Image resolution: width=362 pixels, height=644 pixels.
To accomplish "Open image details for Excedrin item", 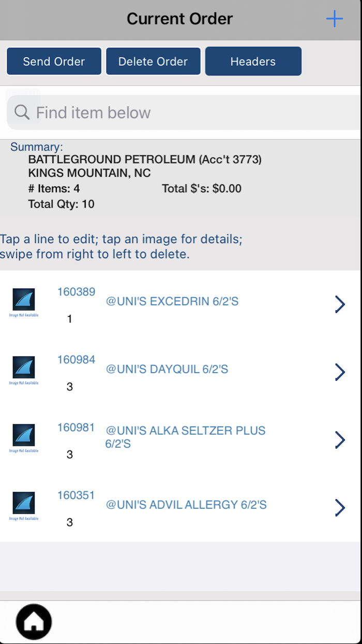I will coord(24,302).
